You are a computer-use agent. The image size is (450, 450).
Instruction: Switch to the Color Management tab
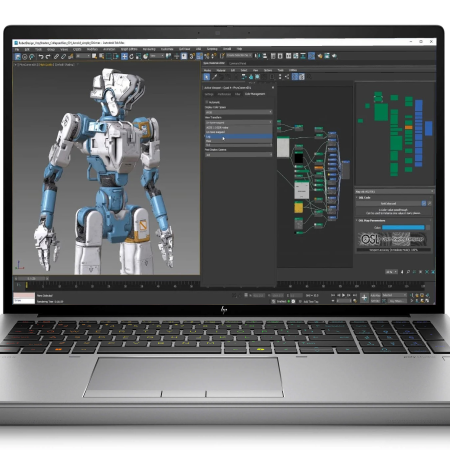(255, 94)
